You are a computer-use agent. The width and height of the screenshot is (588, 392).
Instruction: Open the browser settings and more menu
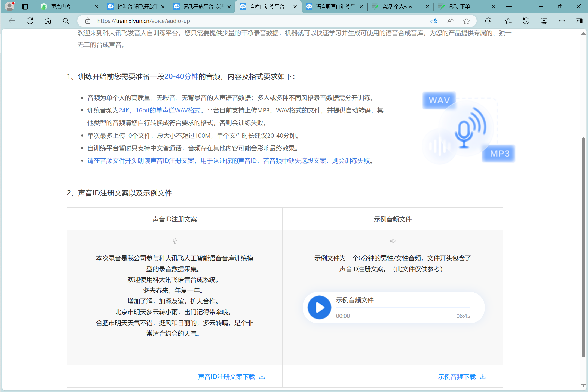click(562, 21)
